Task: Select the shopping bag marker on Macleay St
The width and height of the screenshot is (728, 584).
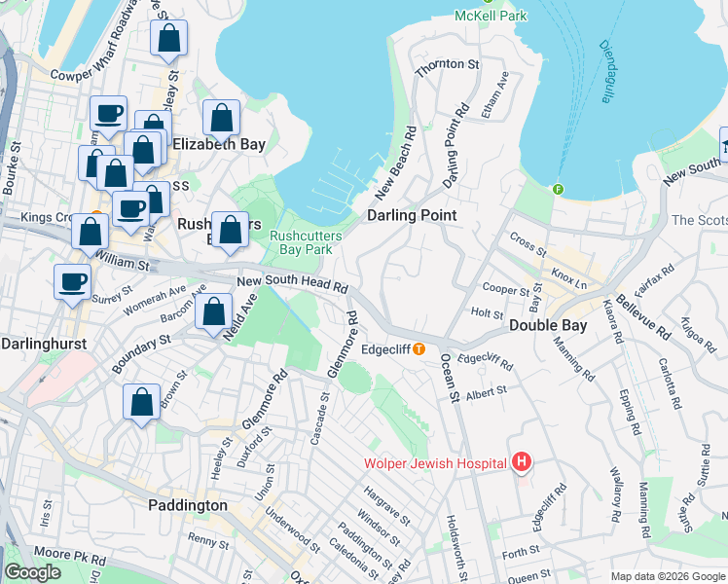Action: (x=169, y=39)
